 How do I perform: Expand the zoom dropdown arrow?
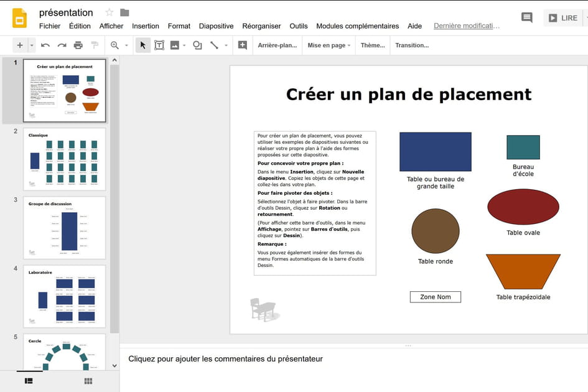point(126,45)
